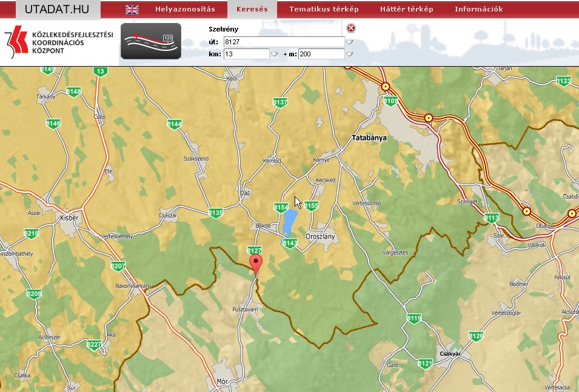Click the red location pin marker
This screenshot has height=392, width=579.
[x=256, y=265]
